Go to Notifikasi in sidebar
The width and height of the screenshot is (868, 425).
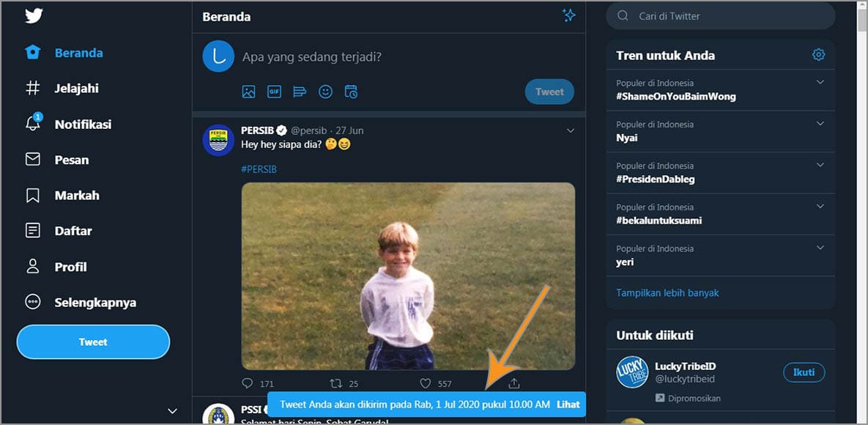pyautogui.click(x=83, y=125)
